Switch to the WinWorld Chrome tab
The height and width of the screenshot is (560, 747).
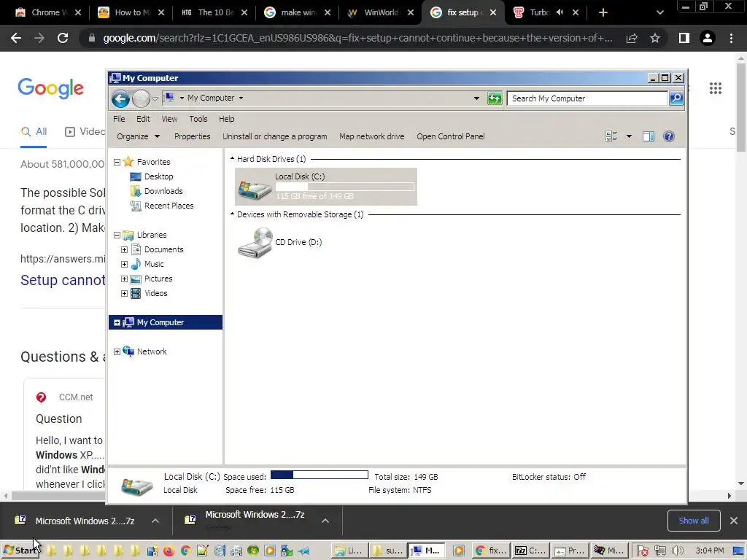click(380, 12)
